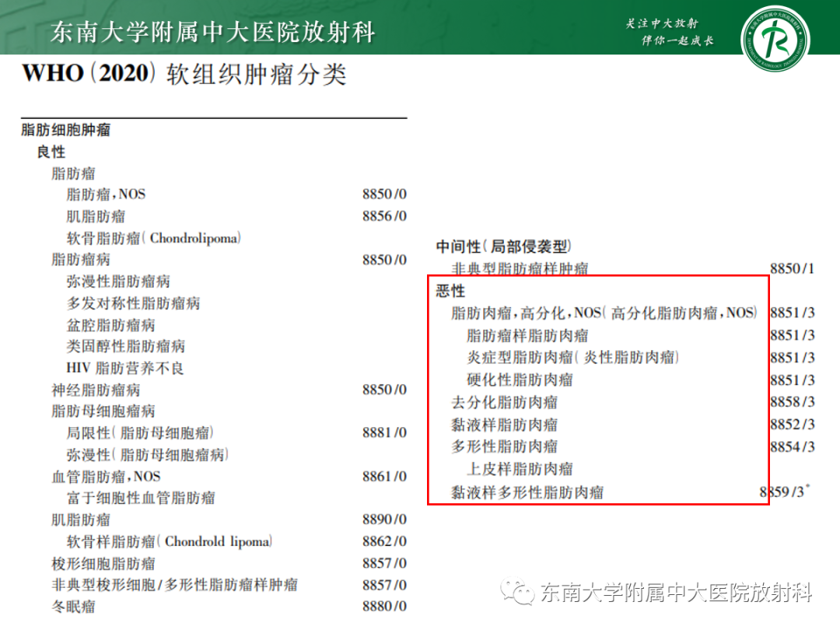This screenshot has height=630, width=840.
Task: Select the heading 脂肪细胞肿瘤
Action: (66, 130)
